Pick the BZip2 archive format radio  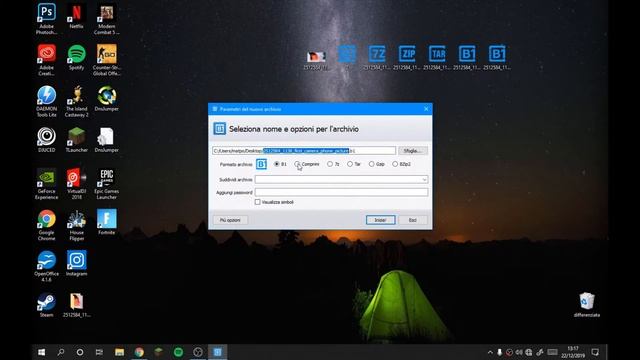(395, 164)
